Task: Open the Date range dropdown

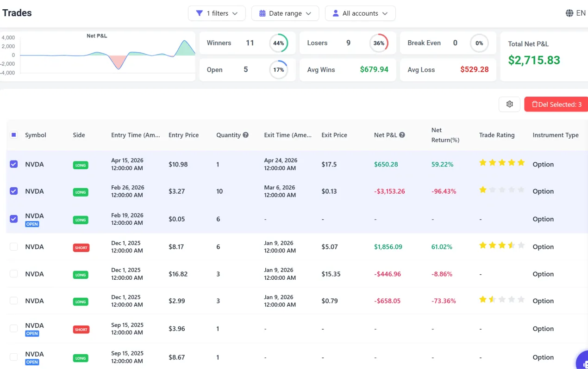Action: tap(285, 13)
